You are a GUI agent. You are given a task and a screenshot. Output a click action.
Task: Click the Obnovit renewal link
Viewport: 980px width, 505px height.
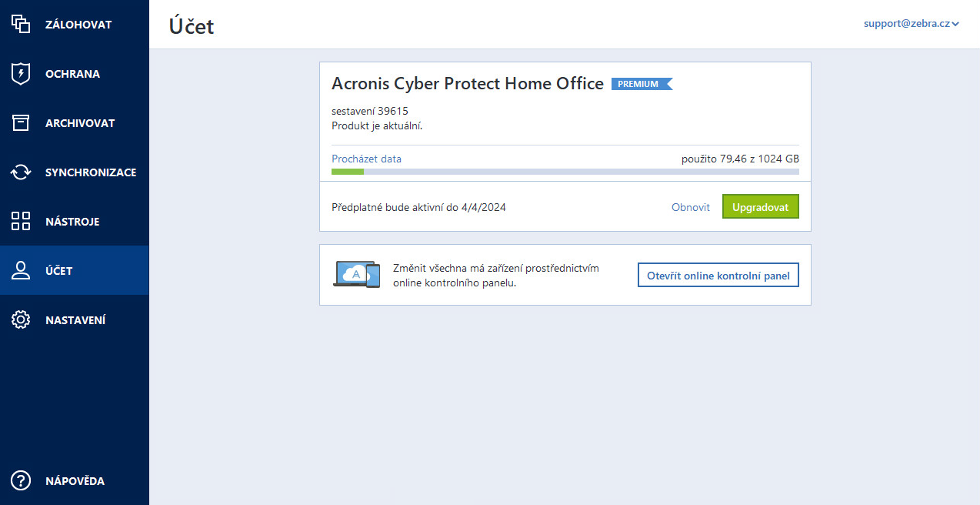point(691,207)
